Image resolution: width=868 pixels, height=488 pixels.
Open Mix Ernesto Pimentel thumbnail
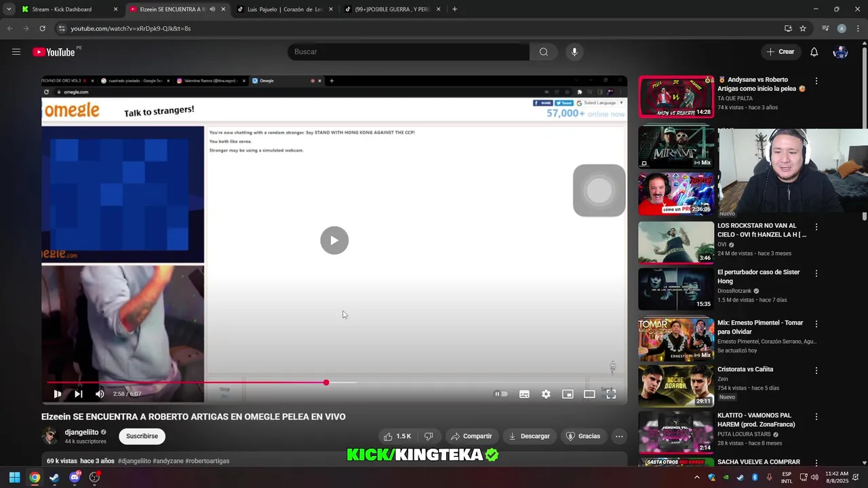pos(676,339)
